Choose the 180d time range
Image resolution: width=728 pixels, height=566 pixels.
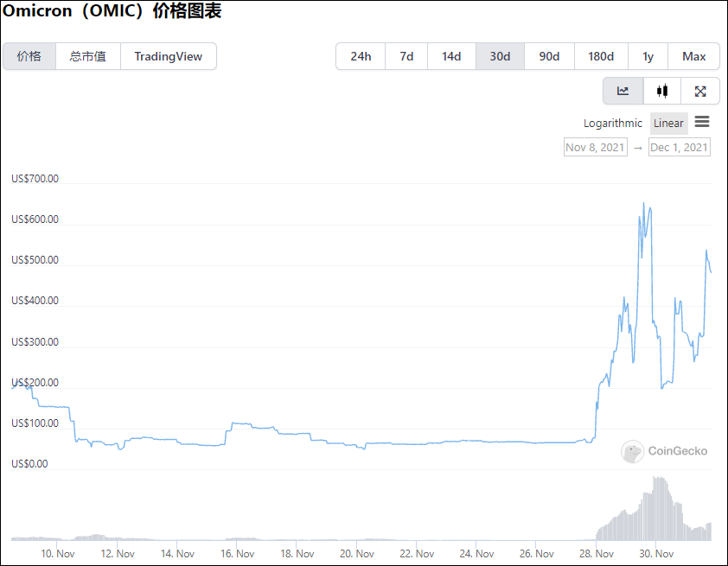tap(601, 56)
